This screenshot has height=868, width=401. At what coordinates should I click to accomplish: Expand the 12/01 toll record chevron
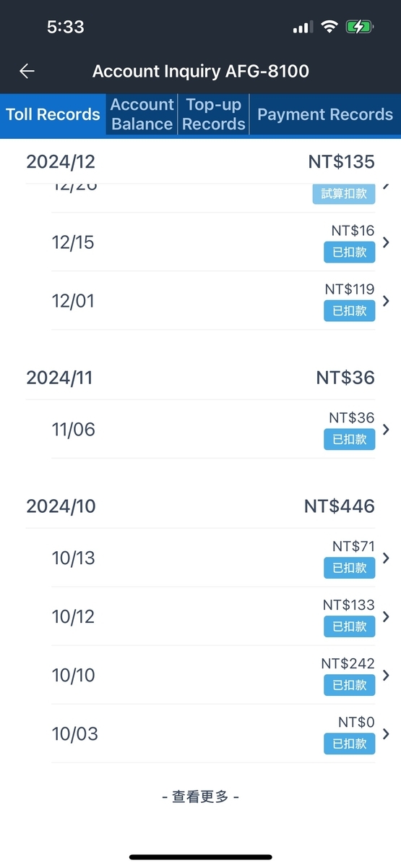[x=386, y=300]
